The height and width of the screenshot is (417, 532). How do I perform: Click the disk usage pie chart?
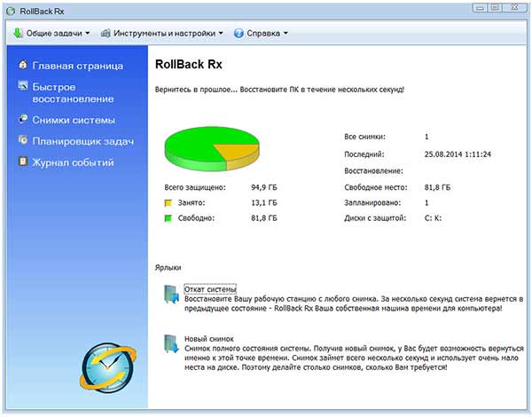click(x=212, y=148)
